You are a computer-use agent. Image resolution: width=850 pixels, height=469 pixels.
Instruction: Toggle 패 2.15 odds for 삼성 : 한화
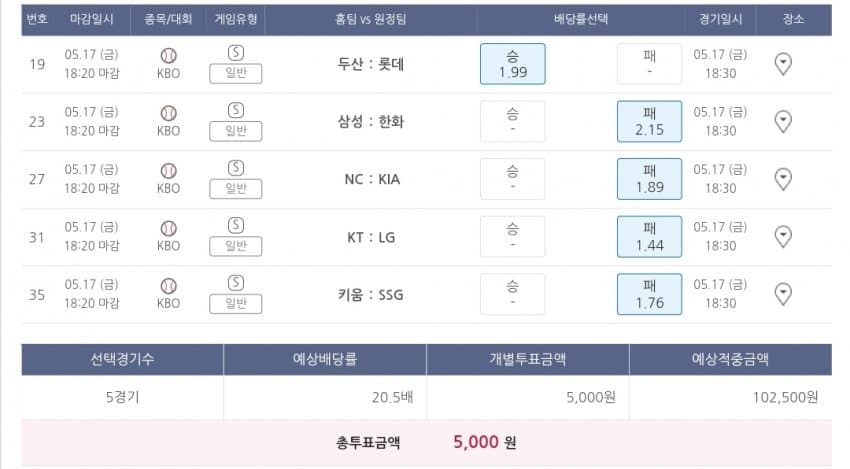click(x=649, y=121)
